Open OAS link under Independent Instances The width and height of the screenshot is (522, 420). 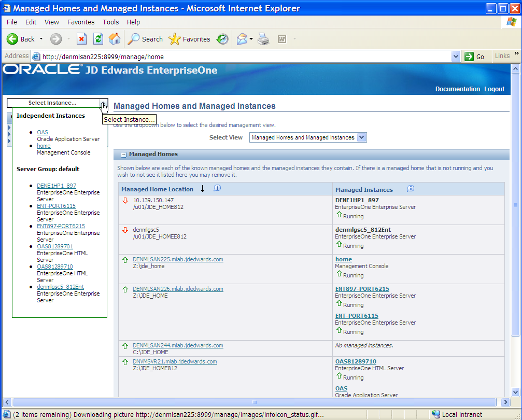pyautogui.click(x=43, y=132)
